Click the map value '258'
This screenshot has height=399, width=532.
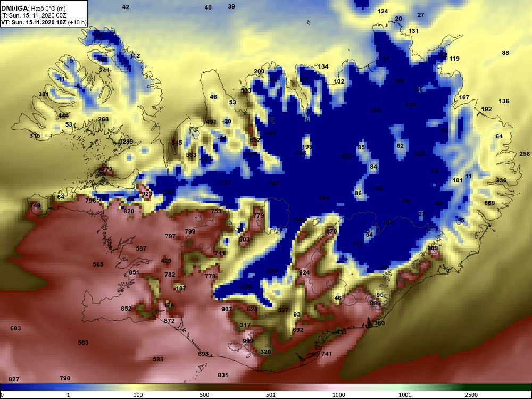525,154
